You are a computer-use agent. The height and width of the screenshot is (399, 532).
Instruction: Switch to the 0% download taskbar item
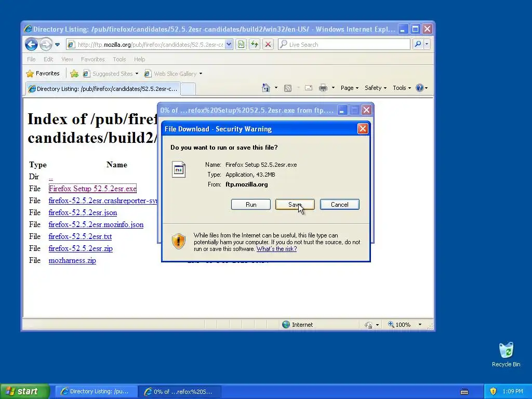pos(180,392)
